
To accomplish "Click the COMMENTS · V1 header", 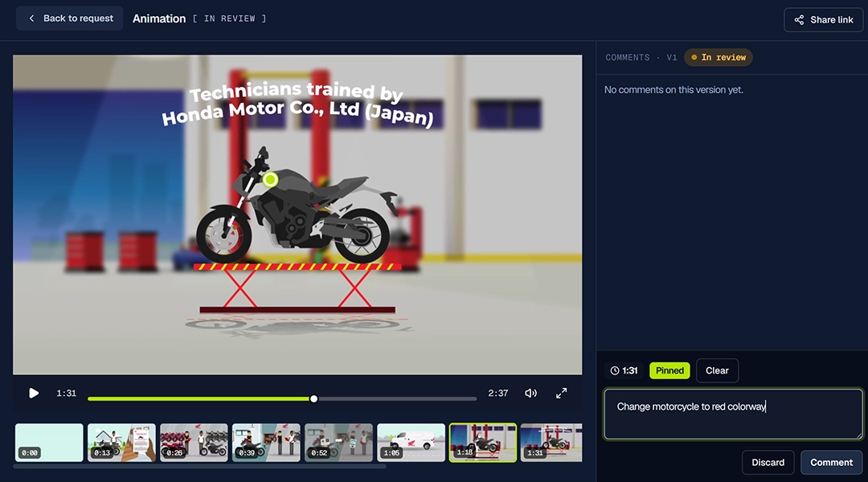I will click(641, 58).
